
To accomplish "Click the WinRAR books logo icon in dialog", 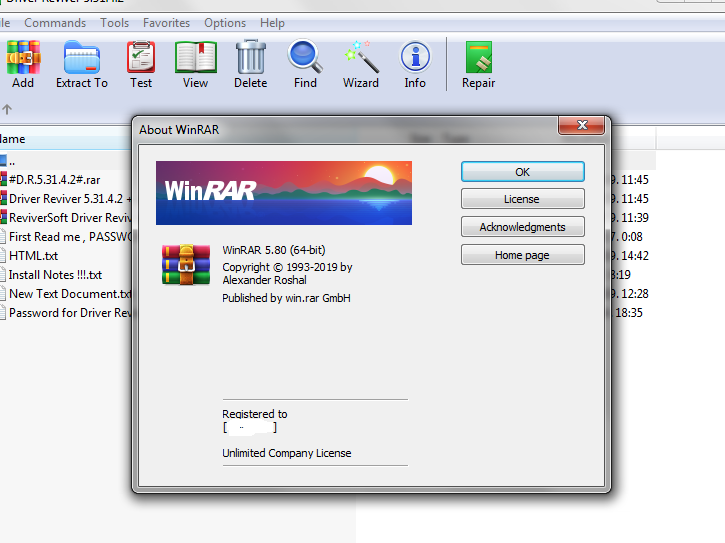I will (186, 265).
